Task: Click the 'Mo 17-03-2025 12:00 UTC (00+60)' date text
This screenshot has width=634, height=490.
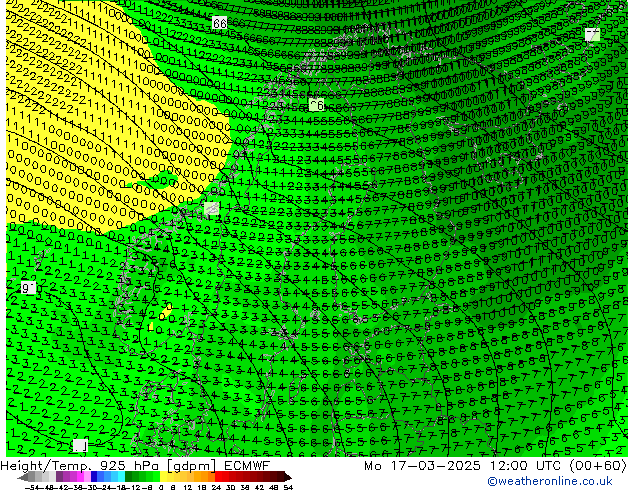Action: 495,466
